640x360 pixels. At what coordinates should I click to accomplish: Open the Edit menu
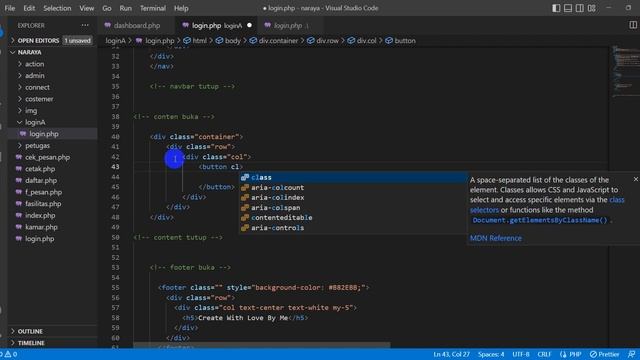(x=29, y=8)
